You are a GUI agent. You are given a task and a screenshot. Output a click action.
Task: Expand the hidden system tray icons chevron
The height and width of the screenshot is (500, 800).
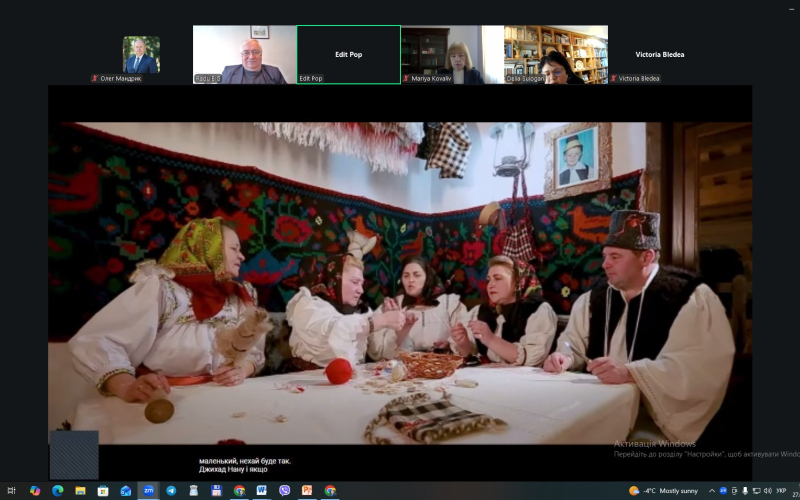pyautogui.click(x=712, y=490)
